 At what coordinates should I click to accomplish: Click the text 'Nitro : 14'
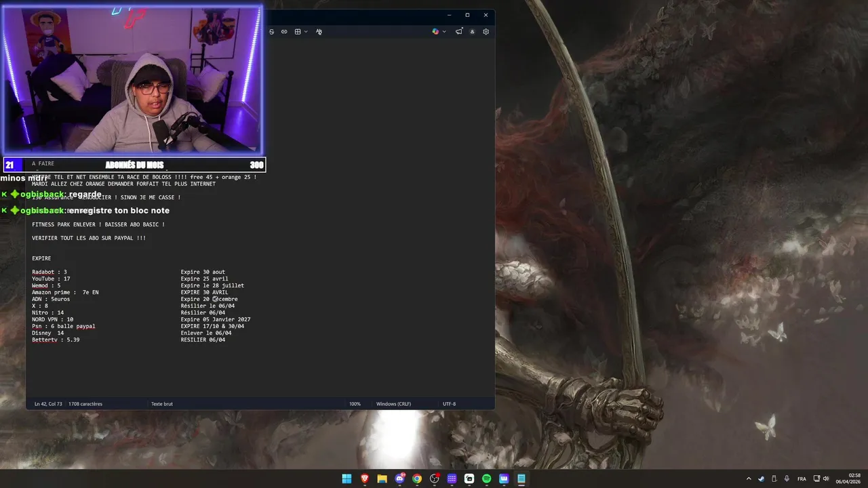click(x=48, y=312)
